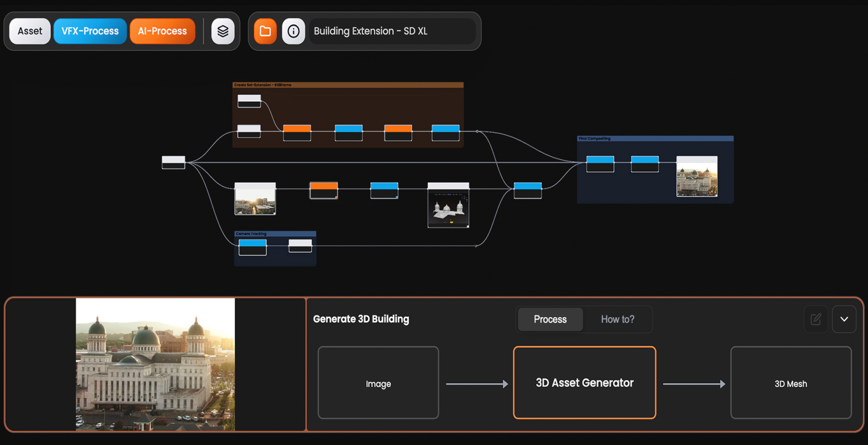
Task: Select the leftmost white source node
Action: [174, 162]
